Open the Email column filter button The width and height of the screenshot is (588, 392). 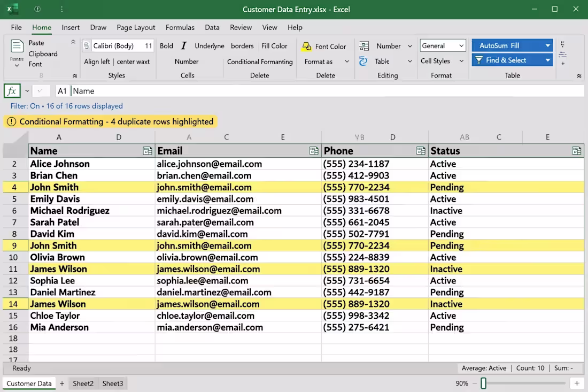pos(313,151)
